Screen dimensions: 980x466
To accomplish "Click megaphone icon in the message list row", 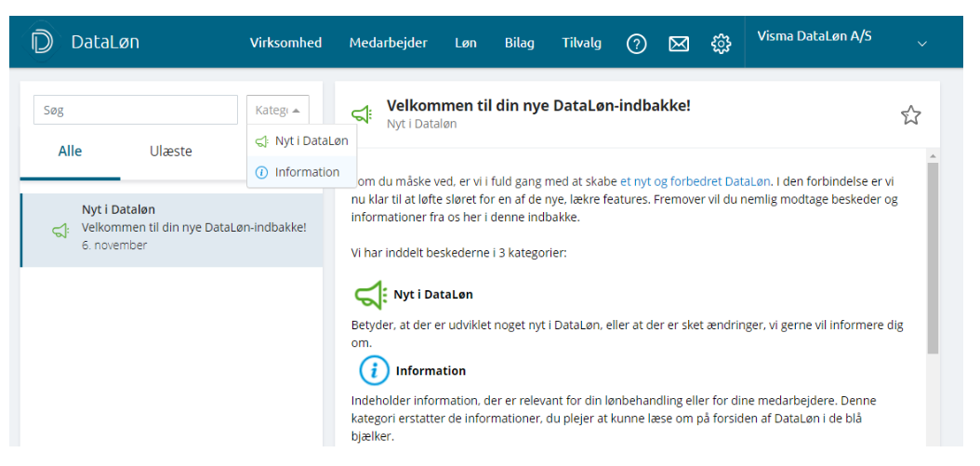I will [x=60, y=232].
